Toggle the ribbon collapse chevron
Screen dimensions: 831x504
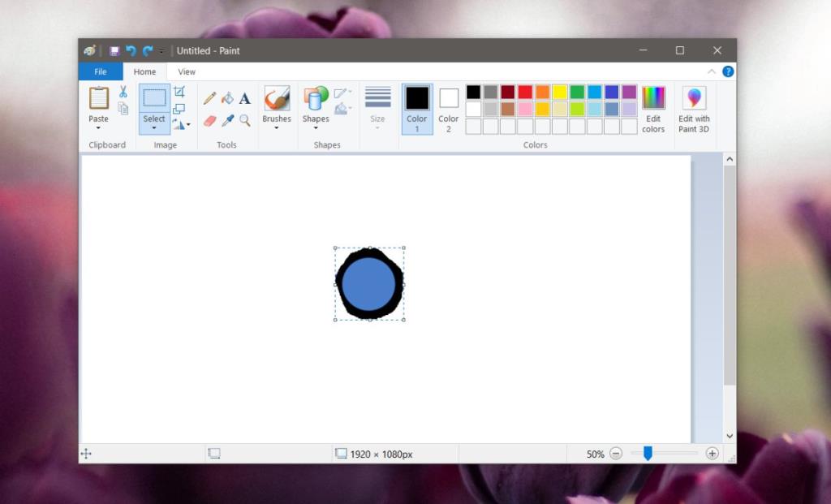(x=712, y=71)
